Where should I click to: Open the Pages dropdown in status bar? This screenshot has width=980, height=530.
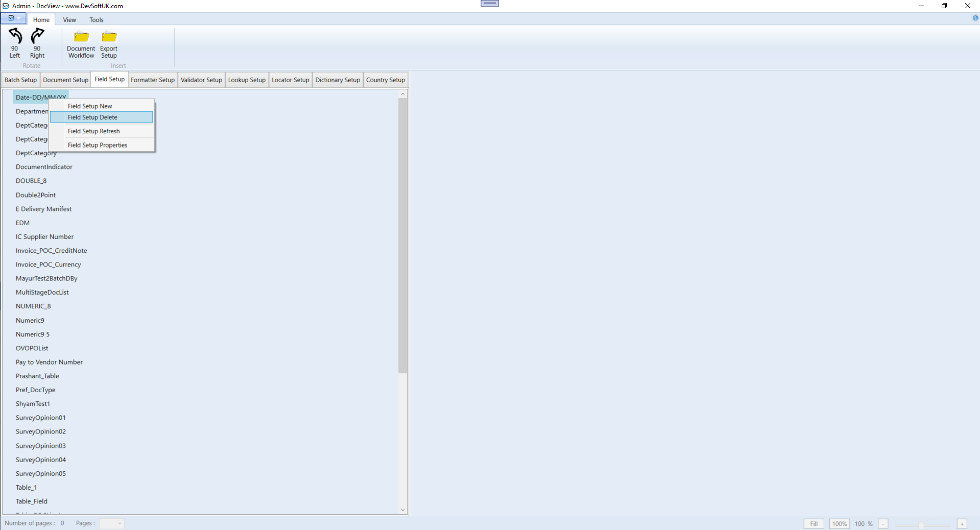111,523
